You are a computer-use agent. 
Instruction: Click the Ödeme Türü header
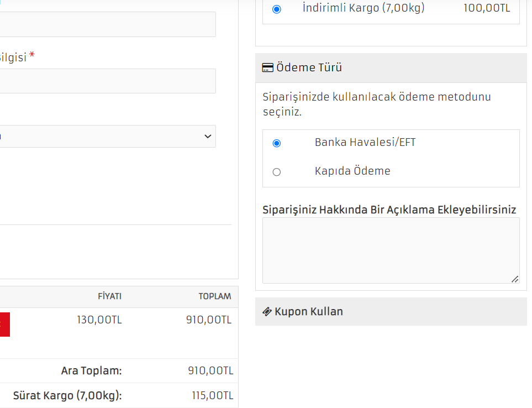tap(391, 67)
